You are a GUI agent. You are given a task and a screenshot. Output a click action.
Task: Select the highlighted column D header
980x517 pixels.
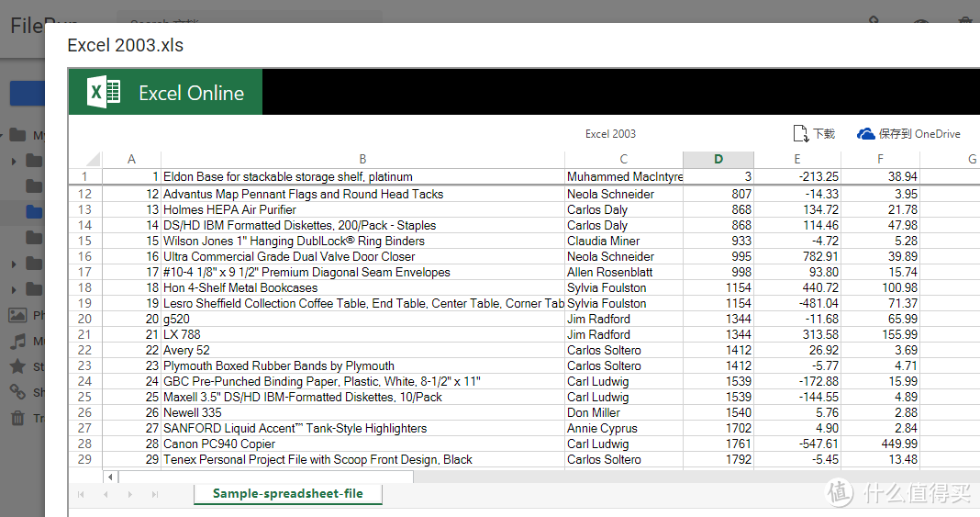(718, 160)
